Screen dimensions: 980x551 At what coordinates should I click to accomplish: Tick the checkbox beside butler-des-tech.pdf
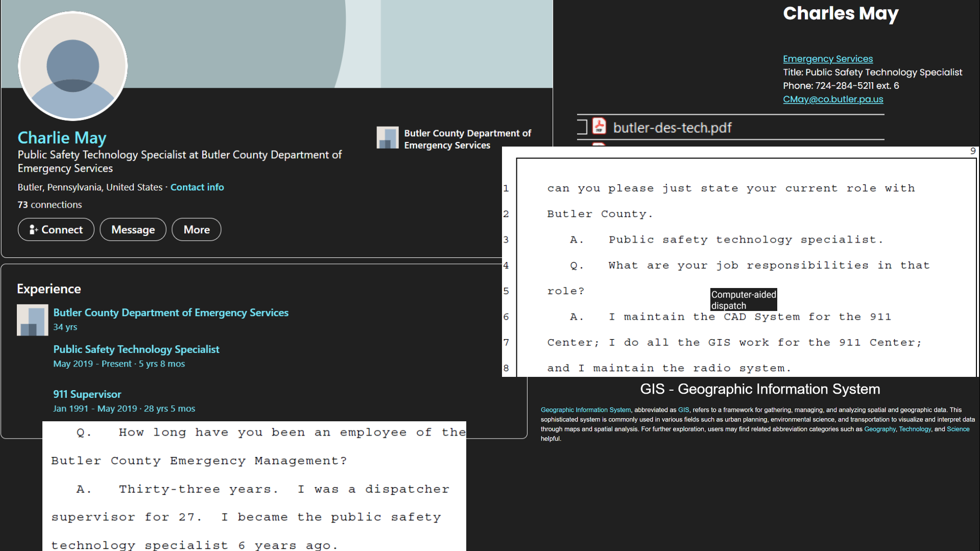[x=582, y=127]
